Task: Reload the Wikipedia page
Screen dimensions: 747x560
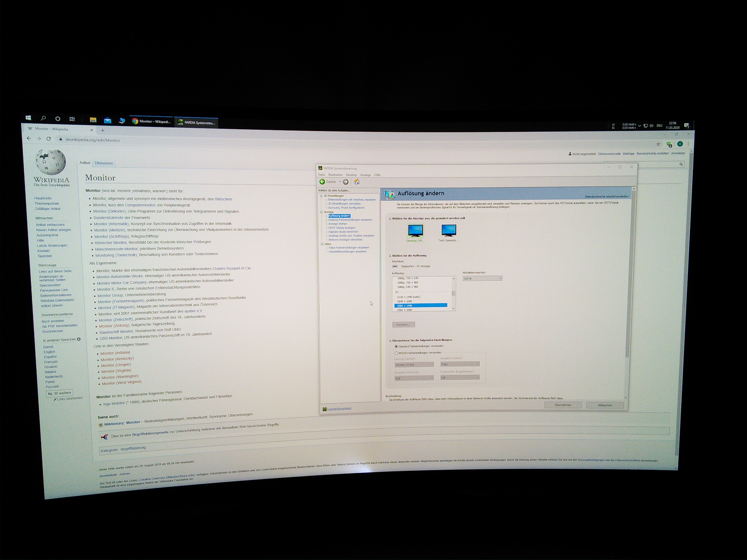Action: click(49, 139)
